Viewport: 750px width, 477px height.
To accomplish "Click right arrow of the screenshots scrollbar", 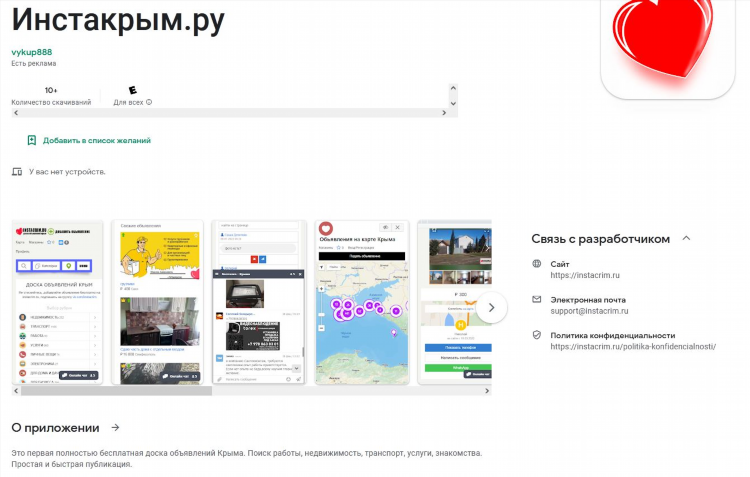I will click(x=487, y=391).
